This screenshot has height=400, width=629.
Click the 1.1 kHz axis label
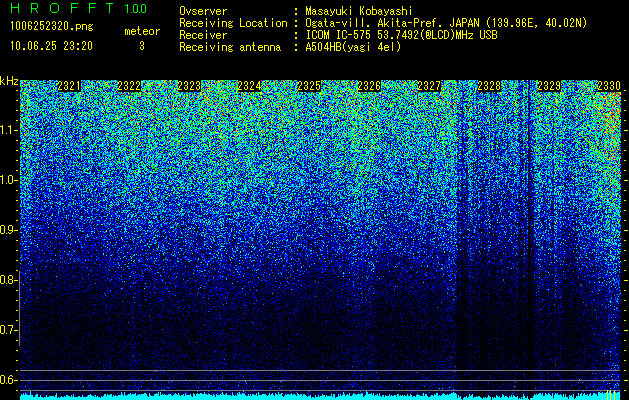click(7, 130)
